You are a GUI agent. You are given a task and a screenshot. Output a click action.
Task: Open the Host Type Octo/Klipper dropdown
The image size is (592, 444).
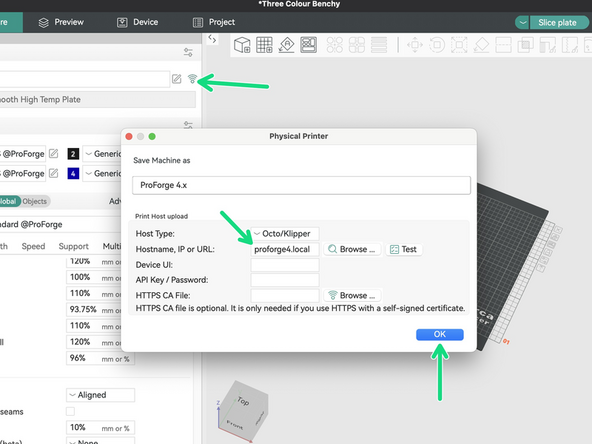(285, 234)
